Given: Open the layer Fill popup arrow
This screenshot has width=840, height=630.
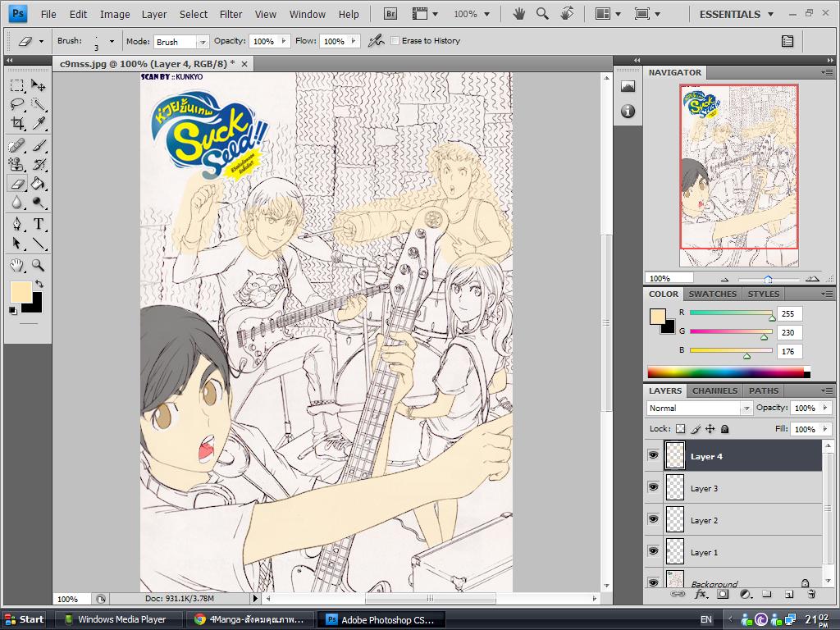Looking at the screenshot, I should tap(825, 429).
